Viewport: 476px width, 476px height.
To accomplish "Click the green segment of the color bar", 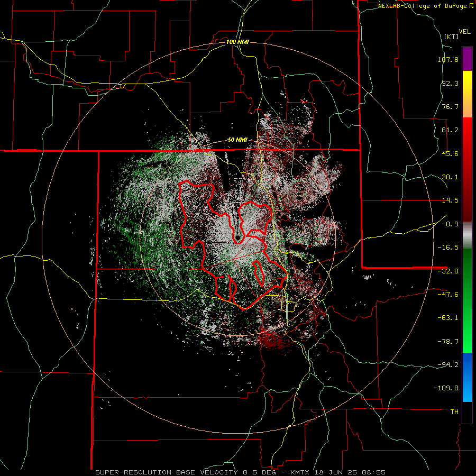I will click(467, 300).
